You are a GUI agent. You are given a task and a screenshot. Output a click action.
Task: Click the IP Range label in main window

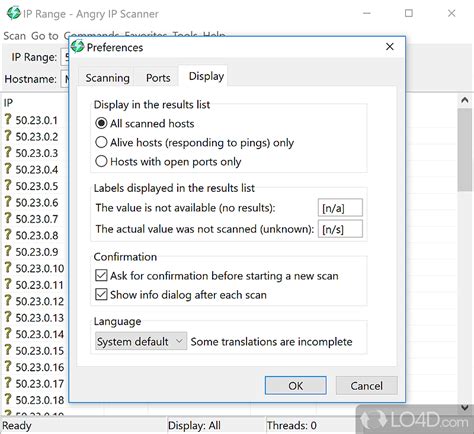34,57
